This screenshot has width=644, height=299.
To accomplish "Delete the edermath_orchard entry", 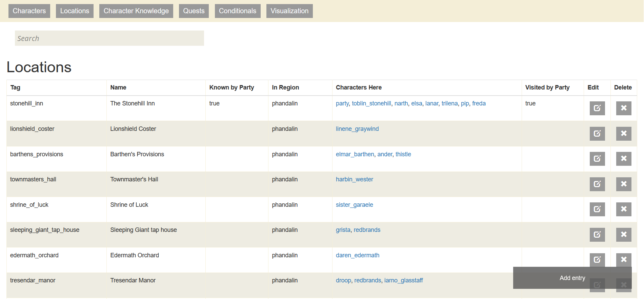I will (624, 260).
